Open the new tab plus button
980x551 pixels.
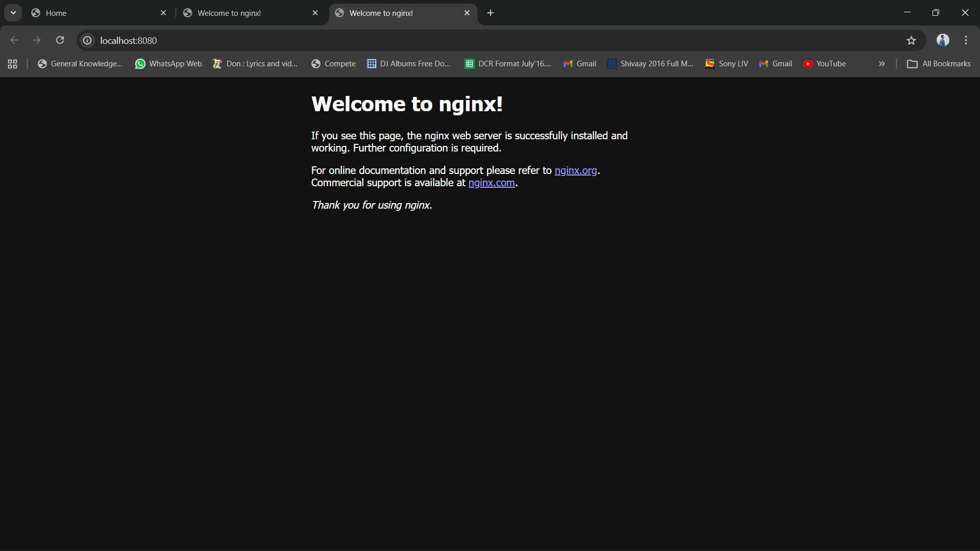click(x=491, y=13)
